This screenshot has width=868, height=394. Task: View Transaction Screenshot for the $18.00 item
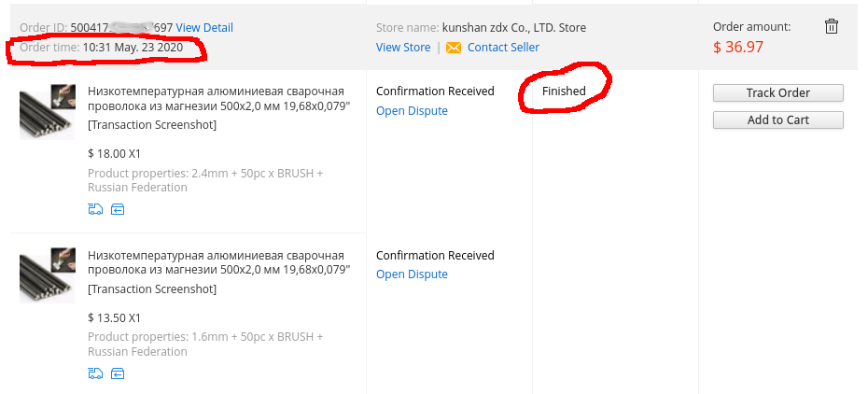[x=152, y=125]
